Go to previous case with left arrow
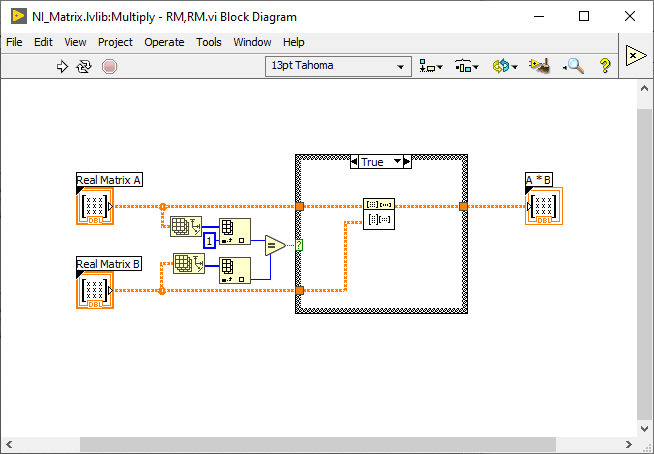The height and width of the screenshot is (454, 654). (354, 162)
